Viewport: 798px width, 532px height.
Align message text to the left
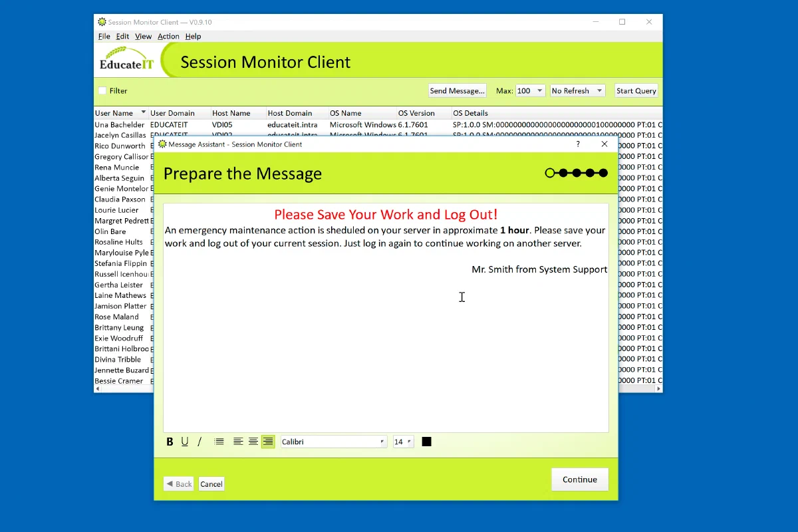tap(238, 442)
